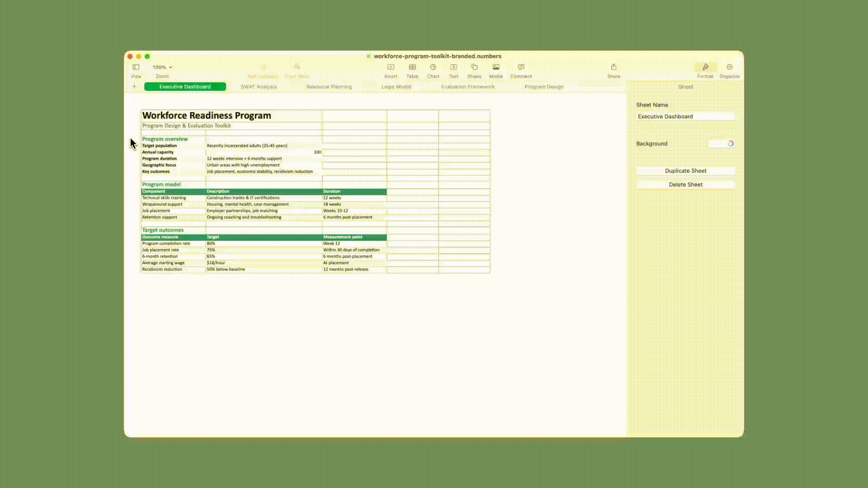This screenshot has width=868, height=488.
Task: Add a Comment from toolbar
Action: point(521,67)
